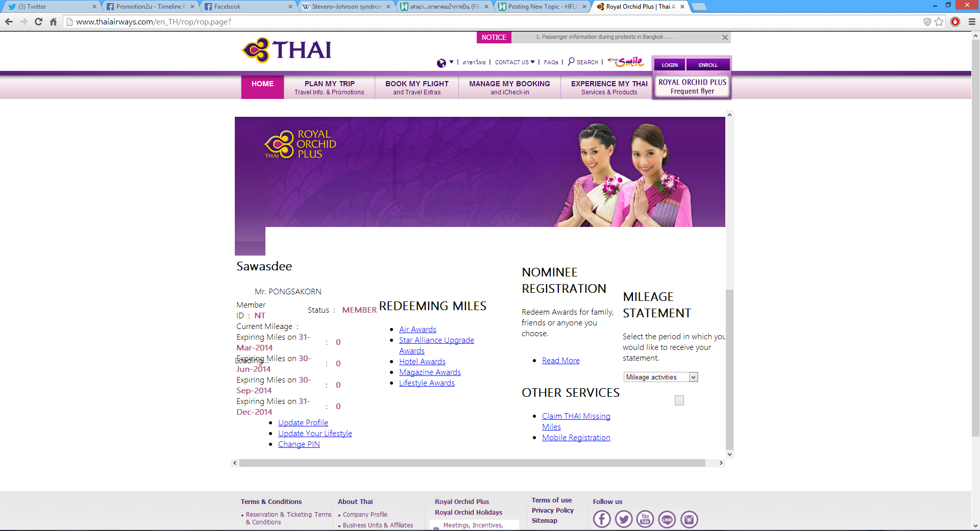Click the THAI Smile logo
This screenshot has width=980, height=531.
tap(626, 62)
